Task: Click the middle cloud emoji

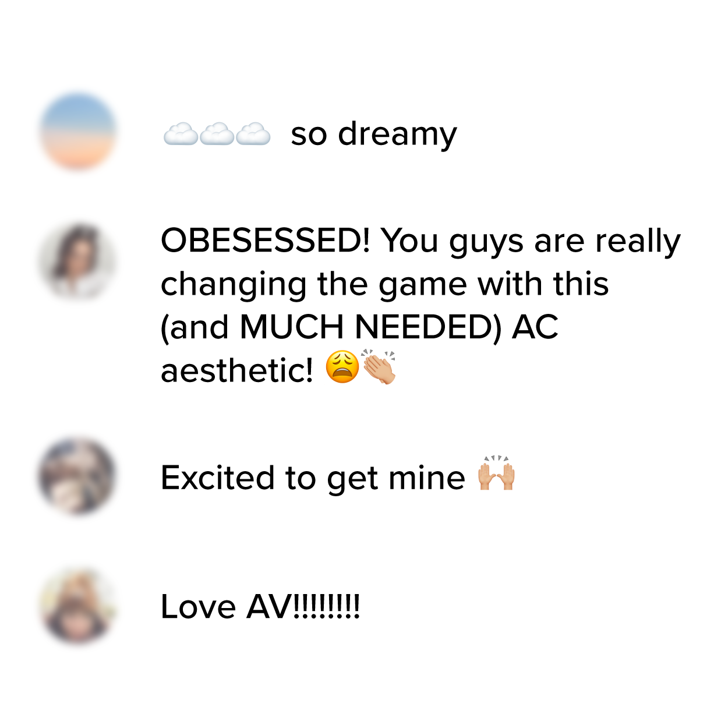Action: pyautogui.click(x=217, y=134)
